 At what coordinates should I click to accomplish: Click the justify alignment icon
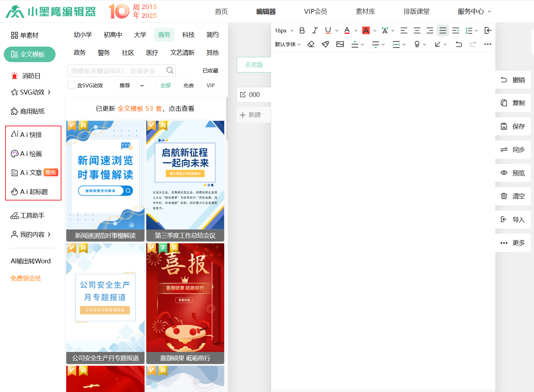coord(443,31)
